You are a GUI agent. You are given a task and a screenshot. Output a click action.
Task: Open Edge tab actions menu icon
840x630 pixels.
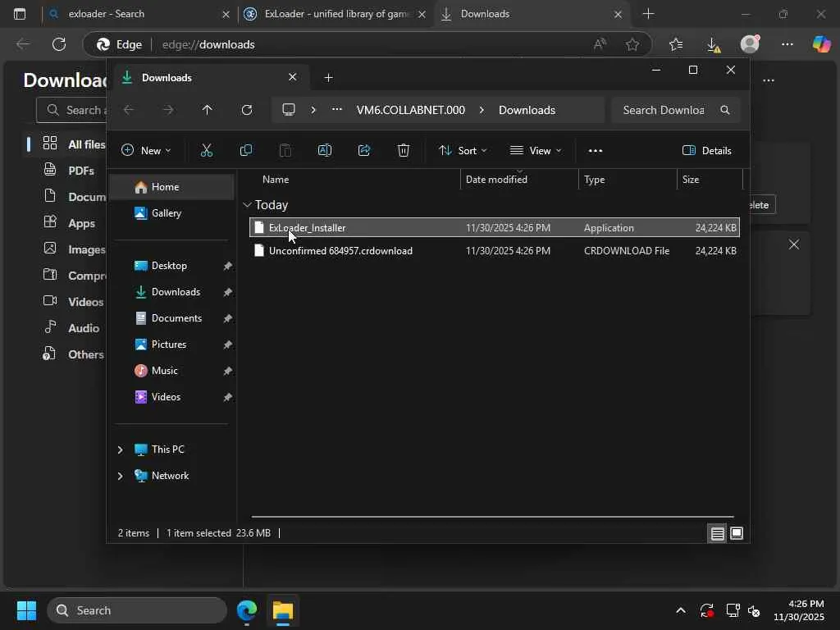(x=20, y=14)
